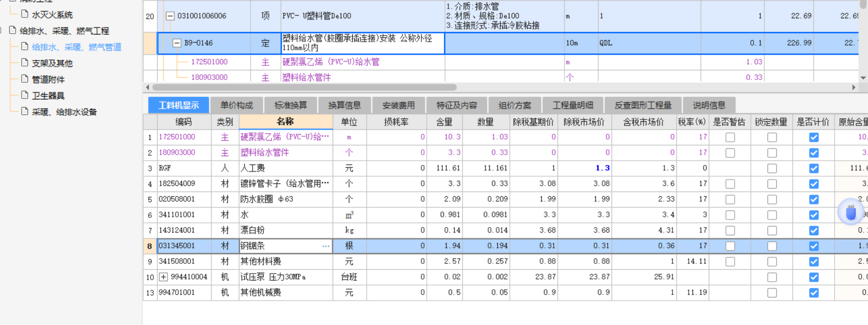Toggle 锁定数量 for 钢锯条 row

click(772, 246)
